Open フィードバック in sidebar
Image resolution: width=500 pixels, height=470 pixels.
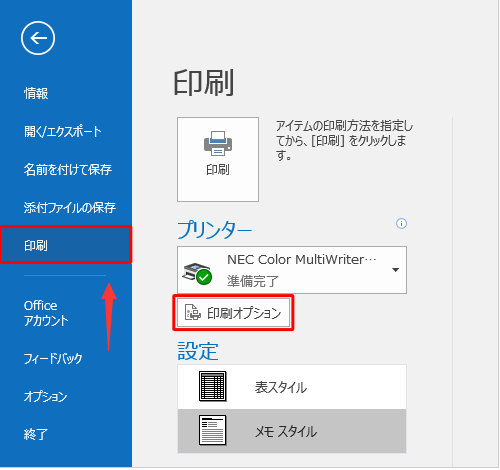click(x=53, y=358)
